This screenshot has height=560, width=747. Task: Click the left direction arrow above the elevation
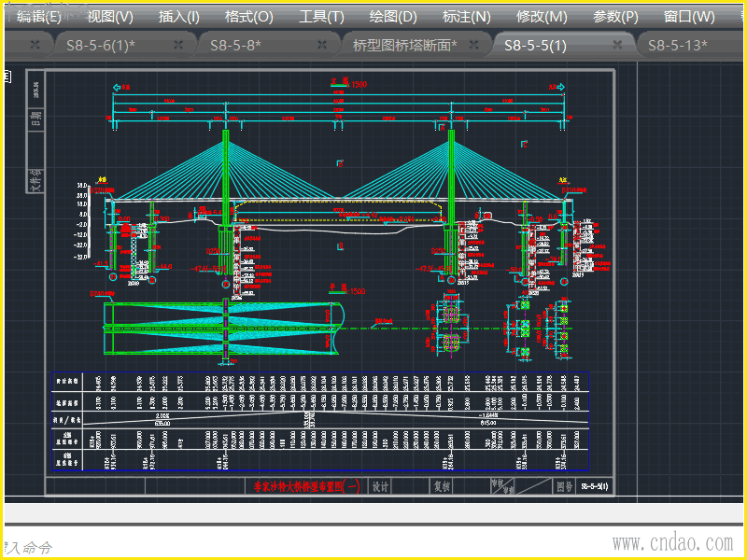click(x=118, y=87)
